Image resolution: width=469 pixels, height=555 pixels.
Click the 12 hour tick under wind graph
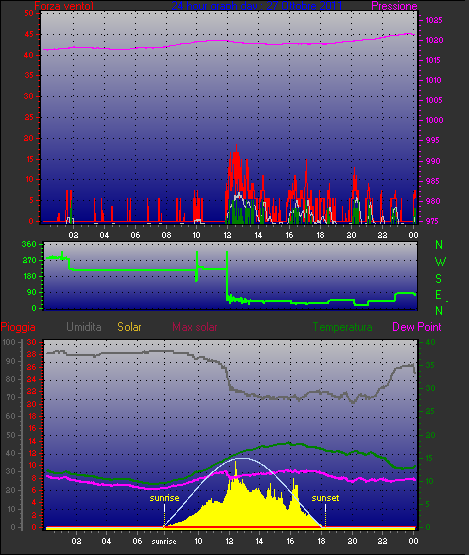tap(227, 235)
